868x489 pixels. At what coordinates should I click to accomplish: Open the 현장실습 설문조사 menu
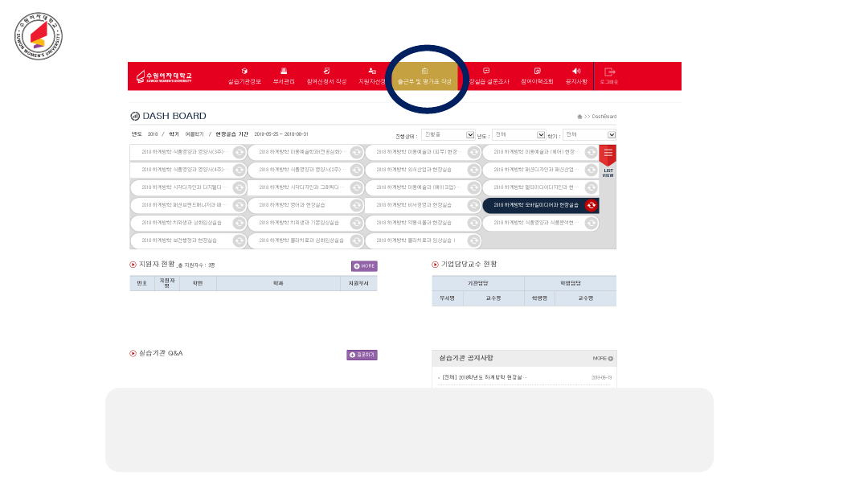tap(487, 76)
